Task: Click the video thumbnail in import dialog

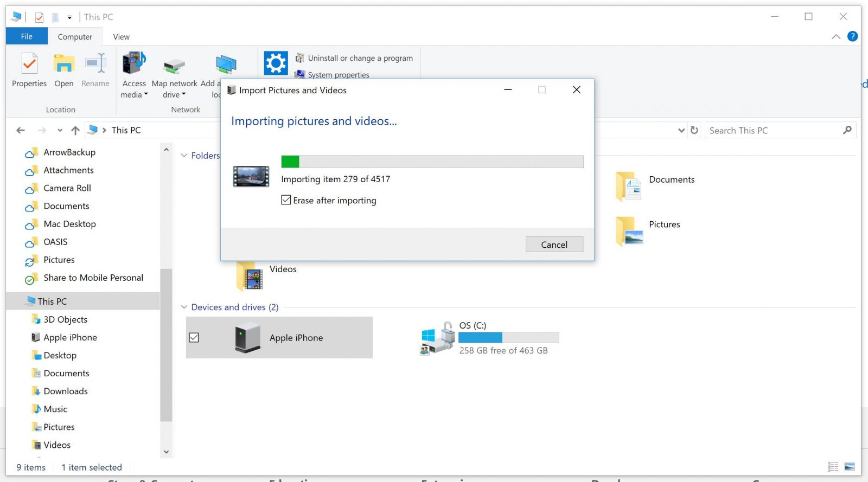Action: (x=251, y=176)
